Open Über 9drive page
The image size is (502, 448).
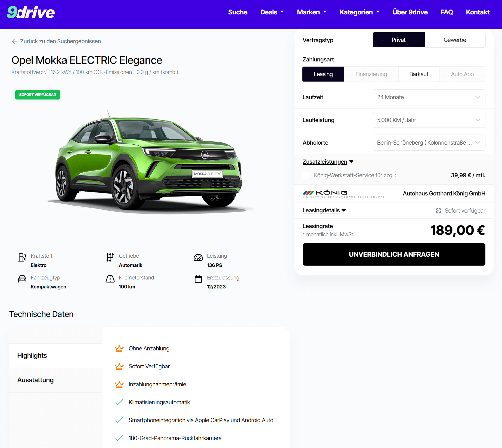[410, 12]
